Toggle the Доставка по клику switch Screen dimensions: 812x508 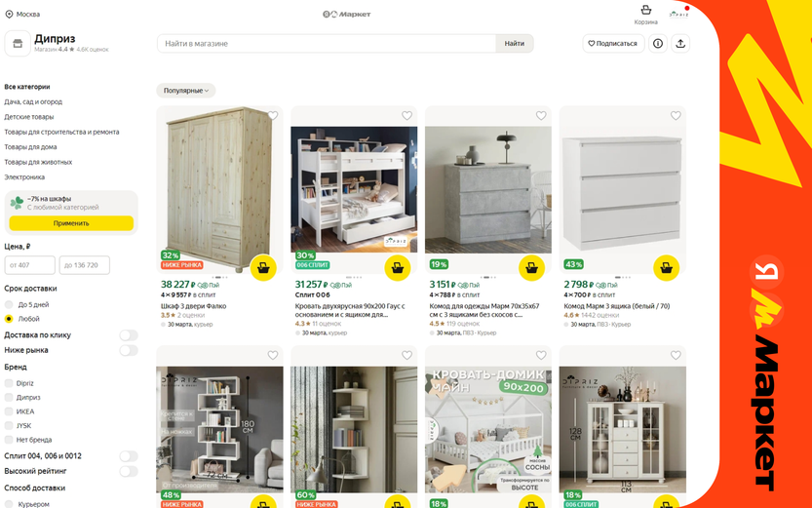[x=129, y=335]
